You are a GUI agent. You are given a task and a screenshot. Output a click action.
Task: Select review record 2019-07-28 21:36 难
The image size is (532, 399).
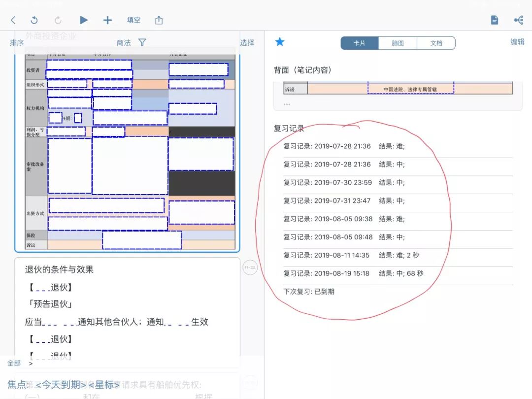click(x=398, y=146)
